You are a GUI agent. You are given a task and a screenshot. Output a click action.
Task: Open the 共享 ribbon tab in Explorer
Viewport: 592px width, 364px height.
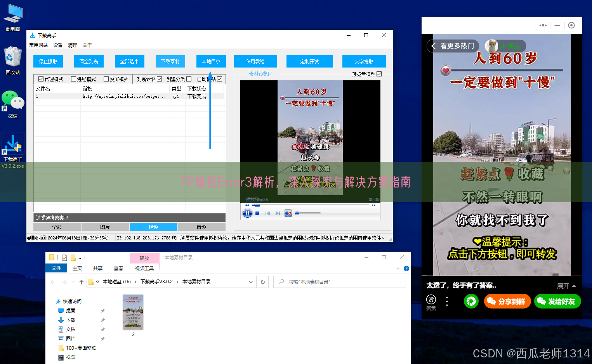point(98,268)
